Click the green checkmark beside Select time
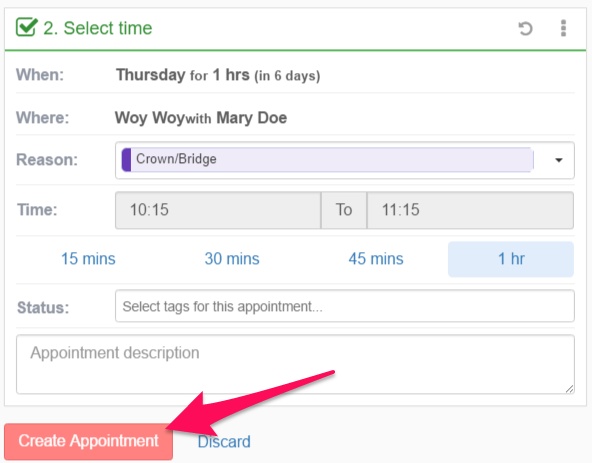 click(26, 27)
